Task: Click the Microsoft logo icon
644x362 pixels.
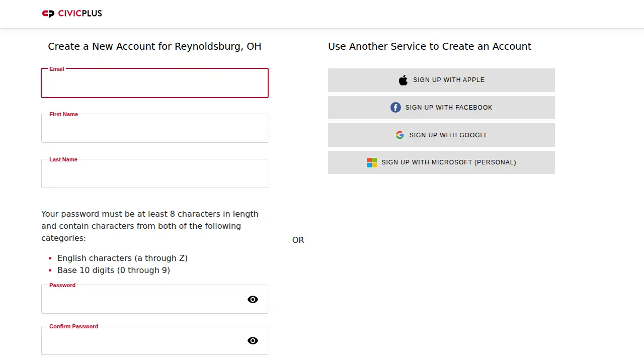Action: [x=372, y=162]
